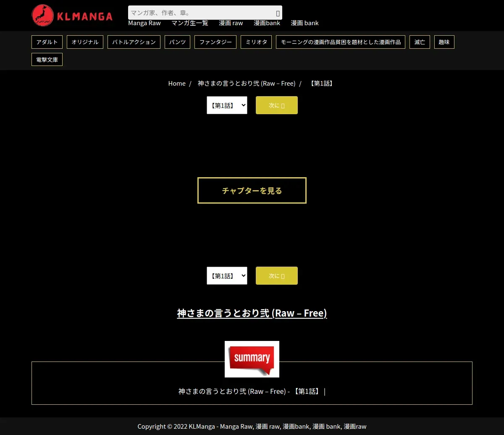Click the bottom 次に next button
Viewport: 504px width, 435px height.
(x=277, y=276)
